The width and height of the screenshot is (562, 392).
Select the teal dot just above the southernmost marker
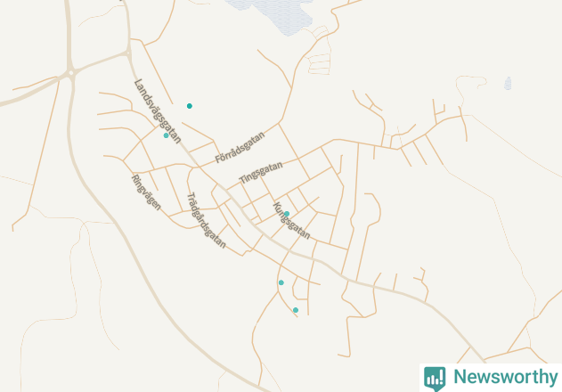[x=281, y=282]
